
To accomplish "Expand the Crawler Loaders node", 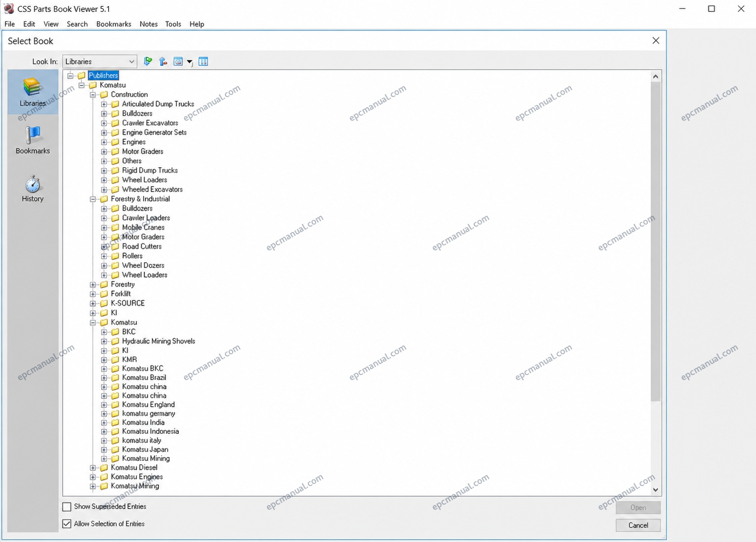I will 104,218.
